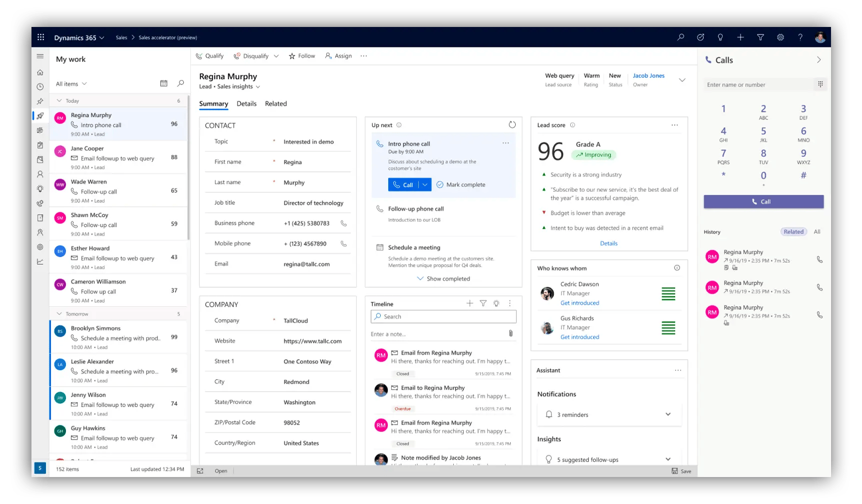Toggle the dial pad grid icon
862x504 pixels.
click(x=820, y=84)
